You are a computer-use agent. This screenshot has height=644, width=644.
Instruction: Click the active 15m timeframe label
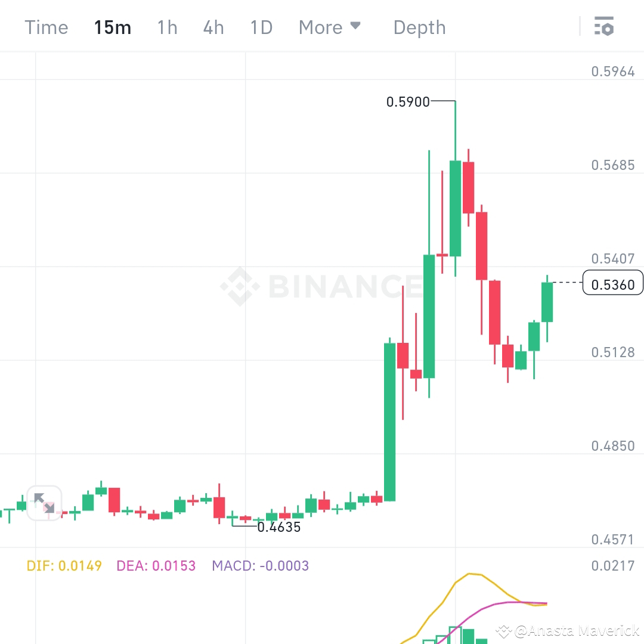[x=113, y=27]
